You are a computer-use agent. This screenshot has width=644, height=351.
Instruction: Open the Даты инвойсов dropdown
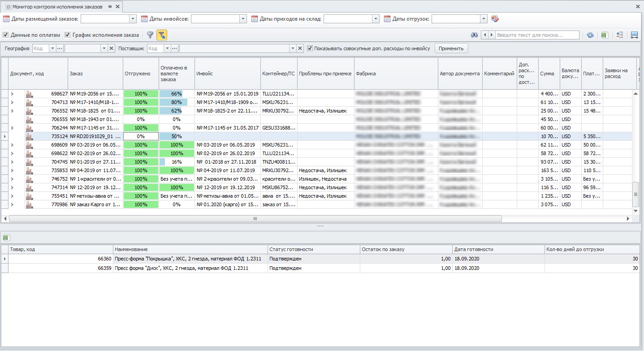(x=243, y=19)
